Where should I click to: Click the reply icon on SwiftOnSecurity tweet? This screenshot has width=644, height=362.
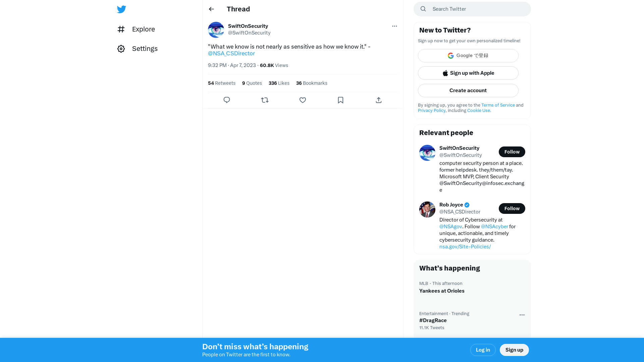click(227, 100)
